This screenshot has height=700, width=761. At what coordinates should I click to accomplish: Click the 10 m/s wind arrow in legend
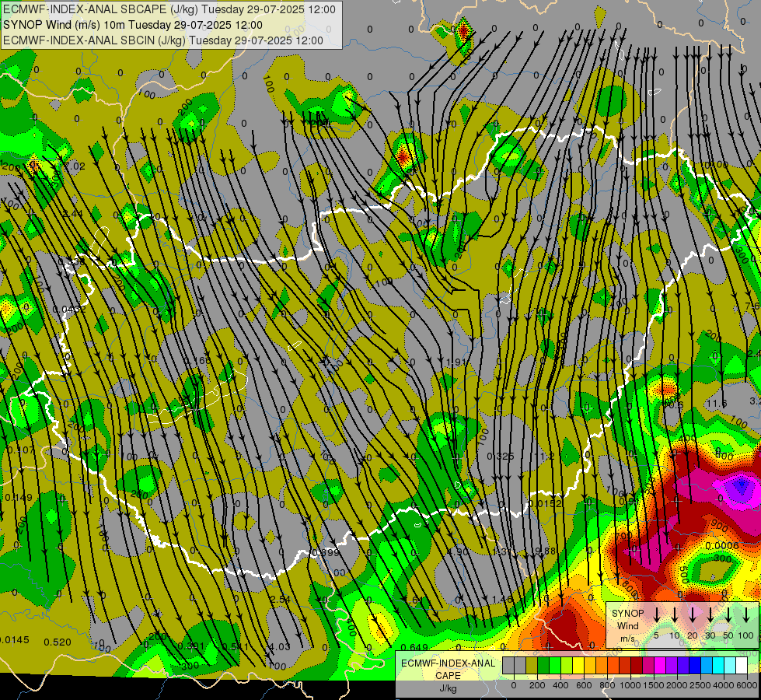point(674,614)
